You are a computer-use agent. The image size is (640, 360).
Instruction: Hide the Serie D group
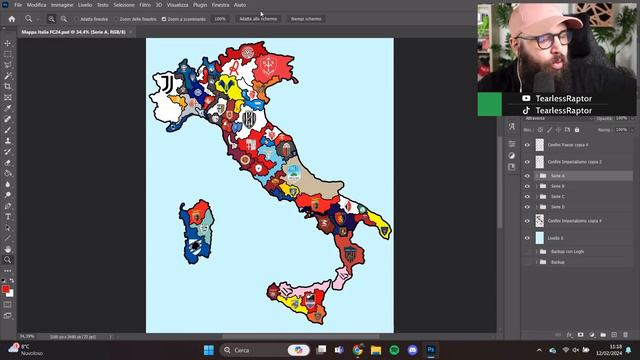(527, 207)
